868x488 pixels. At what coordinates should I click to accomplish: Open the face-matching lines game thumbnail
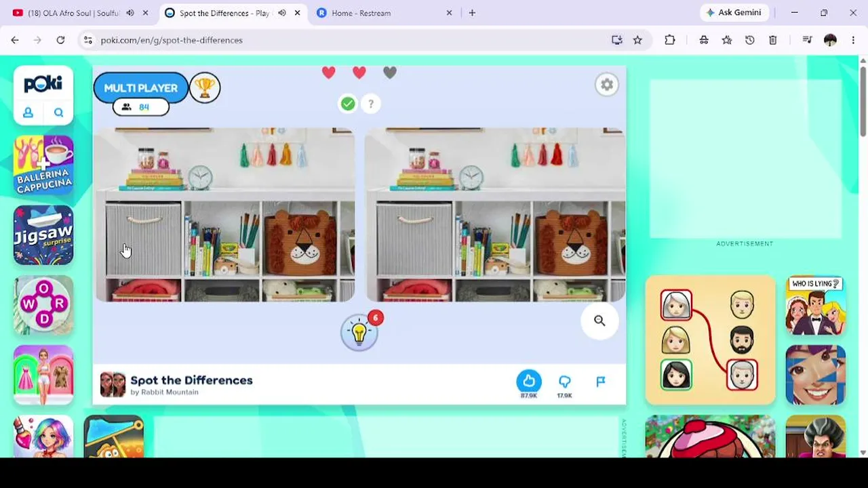click(710, 340)
